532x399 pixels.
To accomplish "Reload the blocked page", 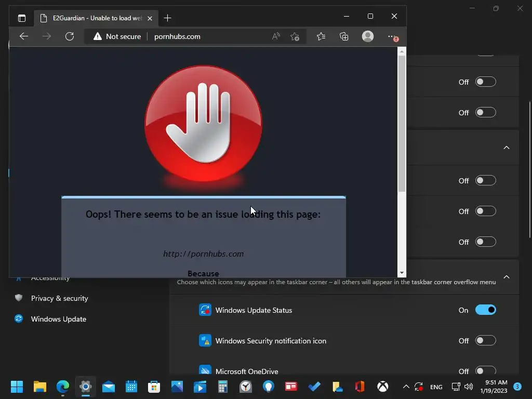I will pyautogui.click(x=70, y=36).
